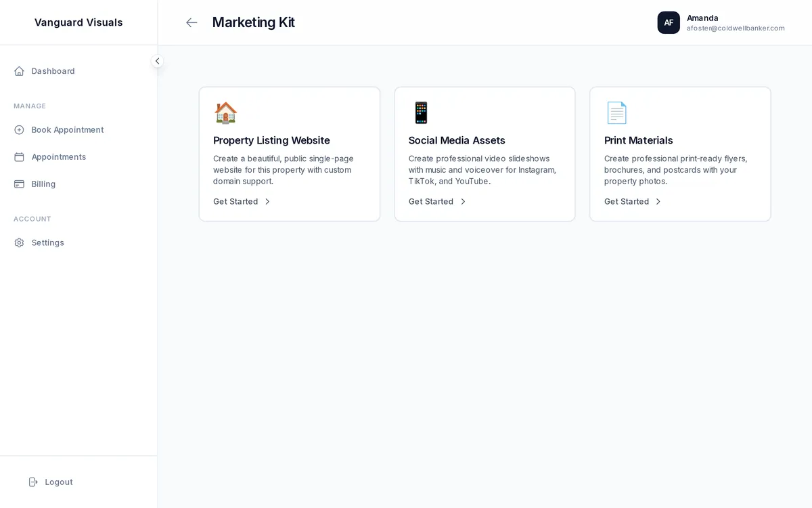The image size is (812, 508).
Task: Click the Logout icon in the sidebar
Action: (33, 482)
